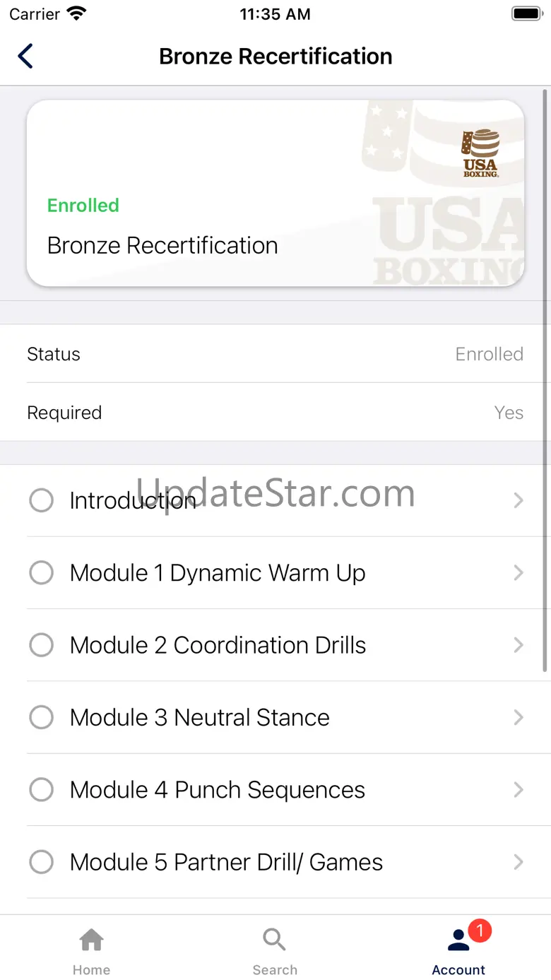The width and height of the screenshot is (551, 980).
Task: Toggle the Module 3 Neutral Stance circle
Action: pos(41,717)
